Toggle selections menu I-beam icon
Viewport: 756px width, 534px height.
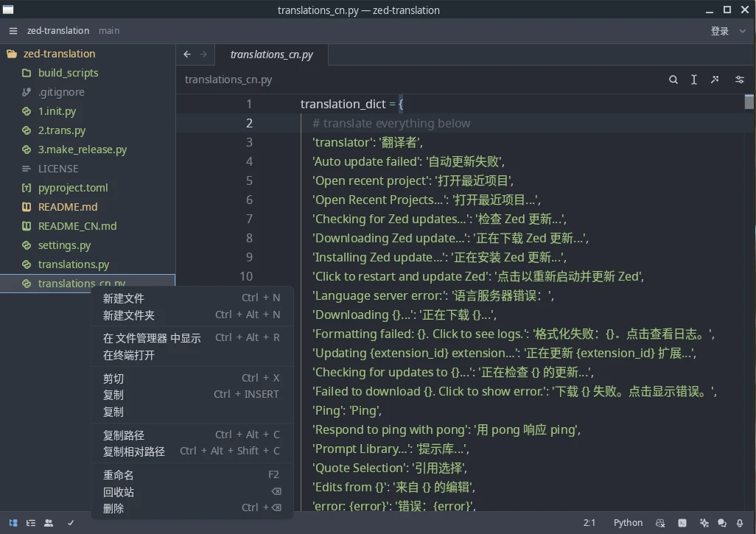[694, 80]
